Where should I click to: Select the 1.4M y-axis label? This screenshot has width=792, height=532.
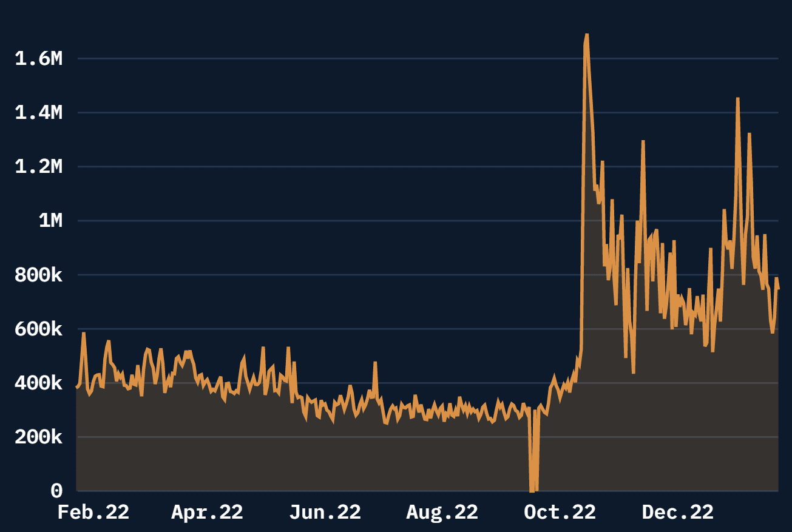(x=39, y=113)
